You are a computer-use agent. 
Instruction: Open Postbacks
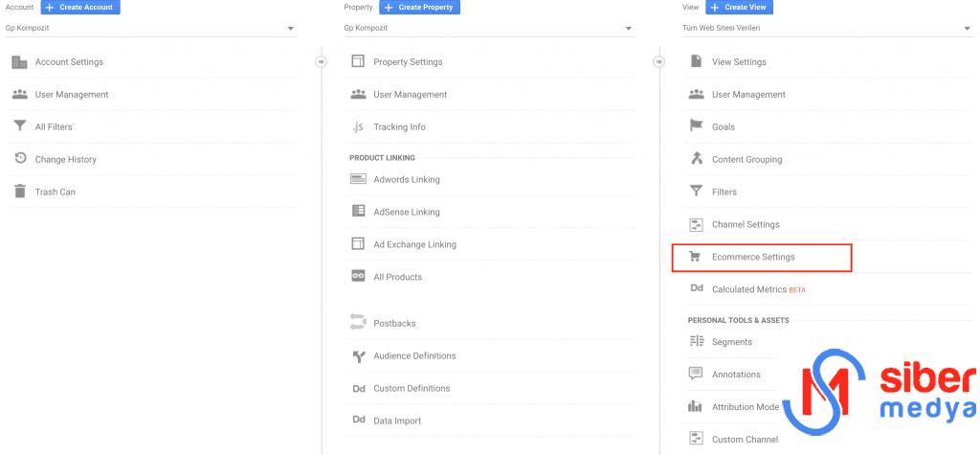click(394, 324)
